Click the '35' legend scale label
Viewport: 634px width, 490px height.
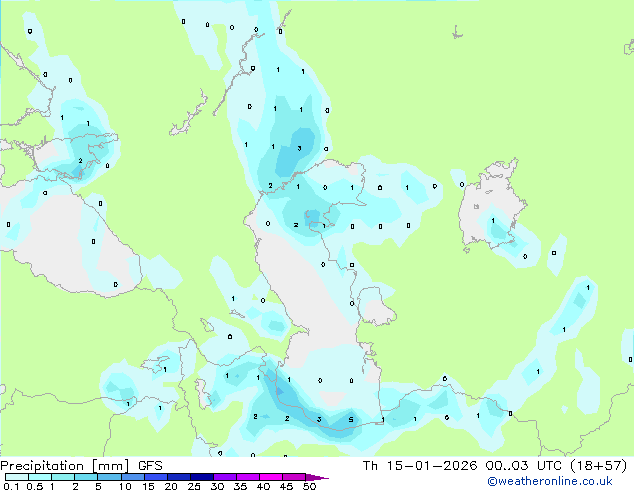tap(240, 486)
